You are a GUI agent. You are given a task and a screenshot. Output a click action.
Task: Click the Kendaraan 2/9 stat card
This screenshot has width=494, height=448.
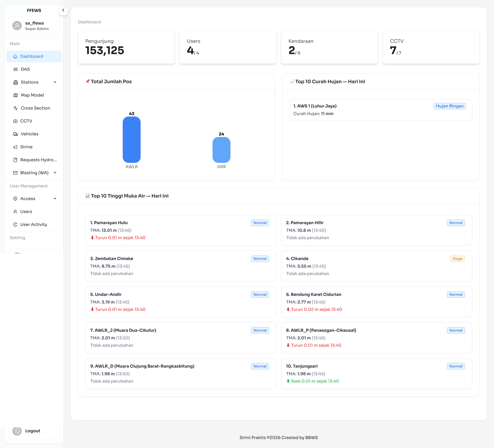(x=329, y=47)
